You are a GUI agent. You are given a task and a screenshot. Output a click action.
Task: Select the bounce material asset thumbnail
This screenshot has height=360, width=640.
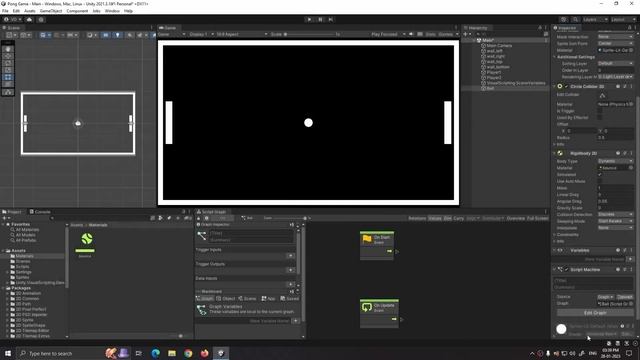pos(85,242)
